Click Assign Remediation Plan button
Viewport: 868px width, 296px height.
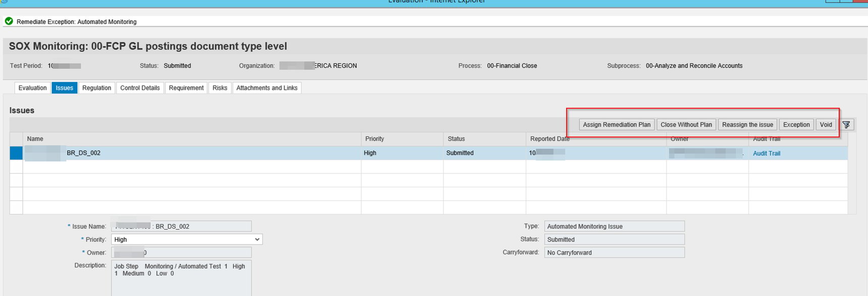(617, 125)
